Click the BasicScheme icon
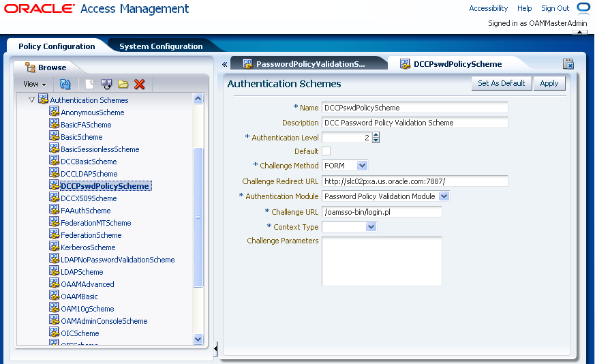 pyautogui.click(x=54, y=136)
